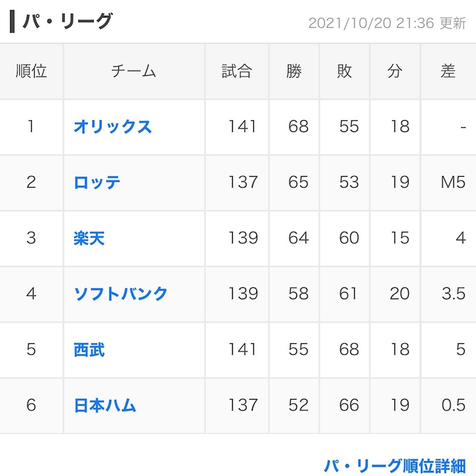Click the 順位 column header
This screenshot has height=476, width=476.
[x=31, y=71]
